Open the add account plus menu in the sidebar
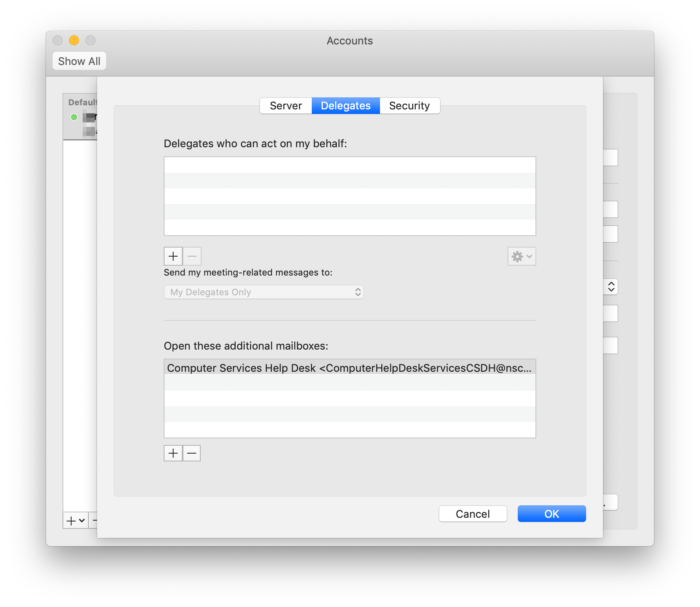Image resolution: width=700 pixels, height=607 pixels. (76, 521)
